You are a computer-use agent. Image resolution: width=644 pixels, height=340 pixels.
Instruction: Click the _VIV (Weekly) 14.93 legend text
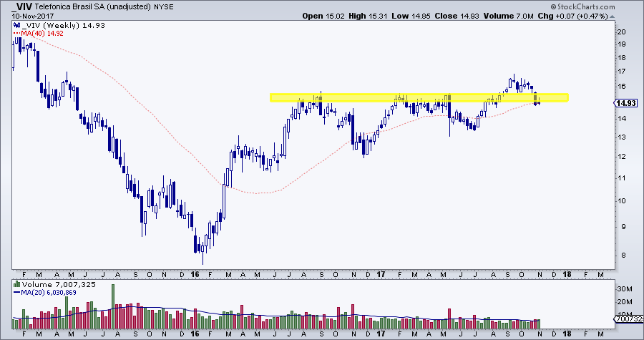coord(63,26)
